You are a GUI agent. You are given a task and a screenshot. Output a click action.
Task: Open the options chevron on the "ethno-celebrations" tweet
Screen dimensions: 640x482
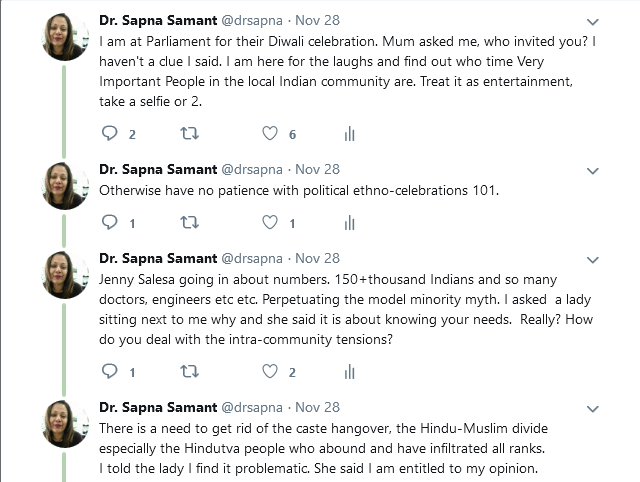[x=592, y=170]
